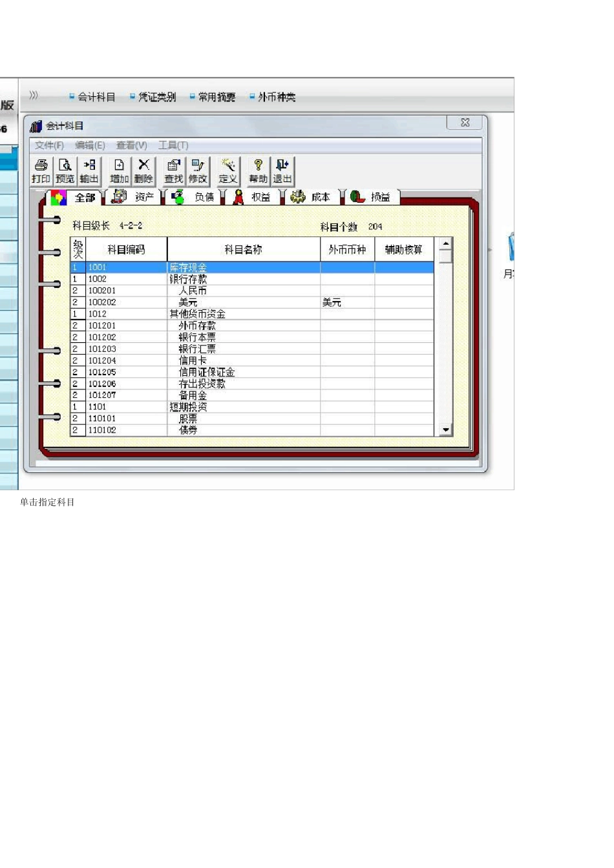Image resolution: width=614 pixels, height=868 pixels.
Task: Exit via the 退出 toolbar icon
Action: pos(282,171)
